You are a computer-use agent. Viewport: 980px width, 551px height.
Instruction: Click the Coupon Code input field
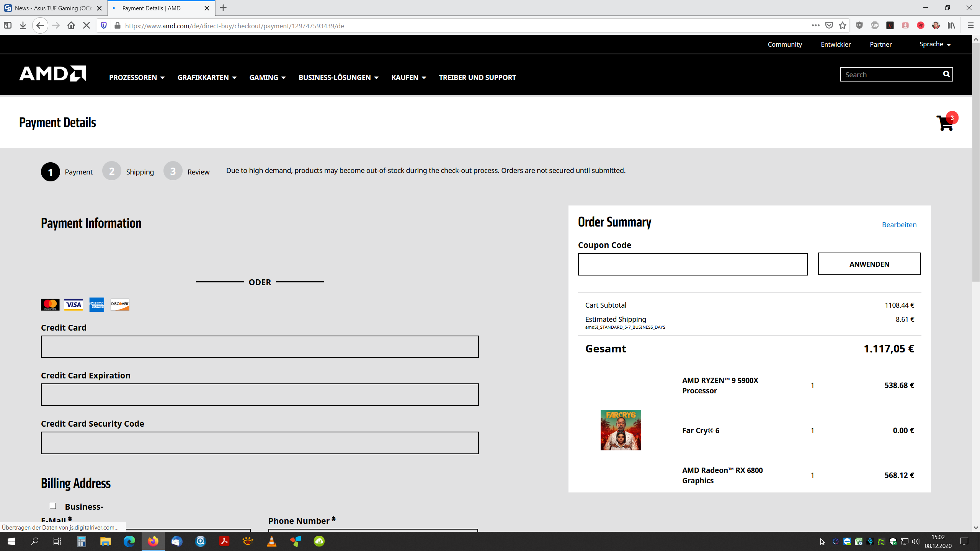692,264
